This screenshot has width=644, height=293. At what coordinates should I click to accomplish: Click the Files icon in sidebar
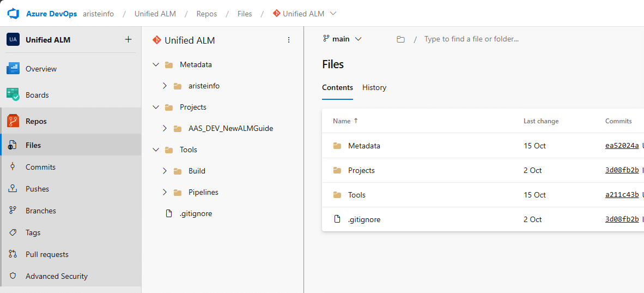(x=13, y=145)
